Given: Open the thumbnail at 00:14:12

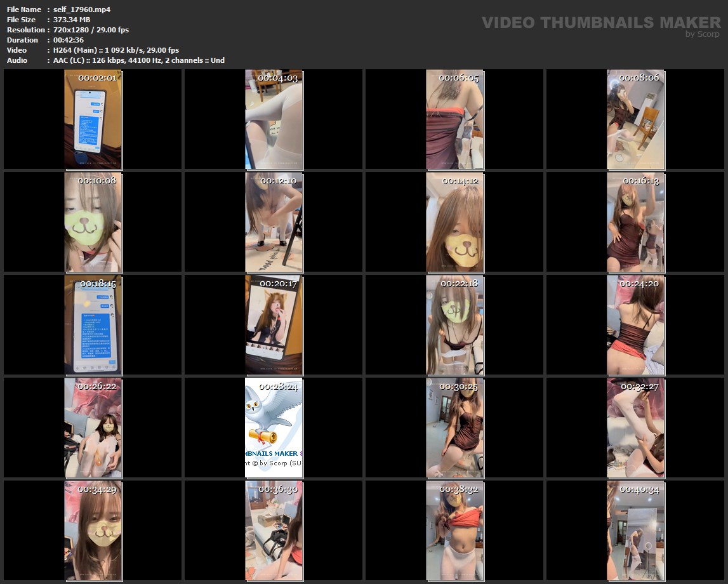Looking at the screenshot, I should tap(455, 222).
